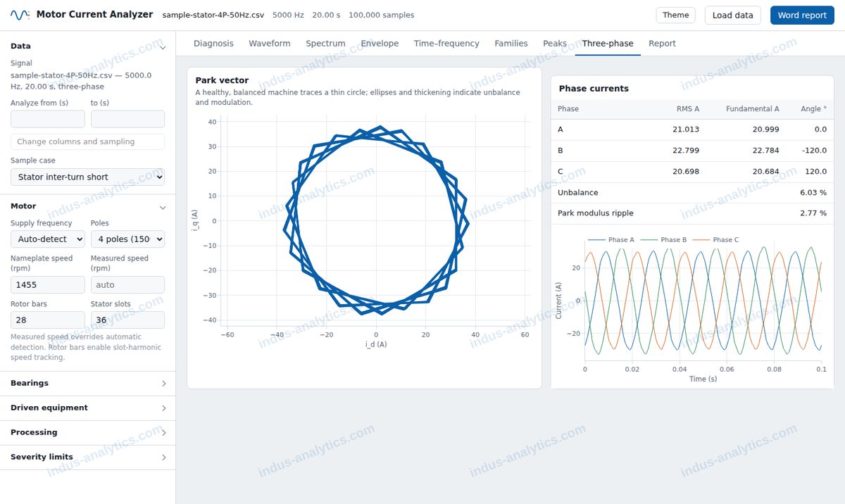Viewport: 845px width, 504px height.
Task: Click the RMS A column header
Action: 687,109
